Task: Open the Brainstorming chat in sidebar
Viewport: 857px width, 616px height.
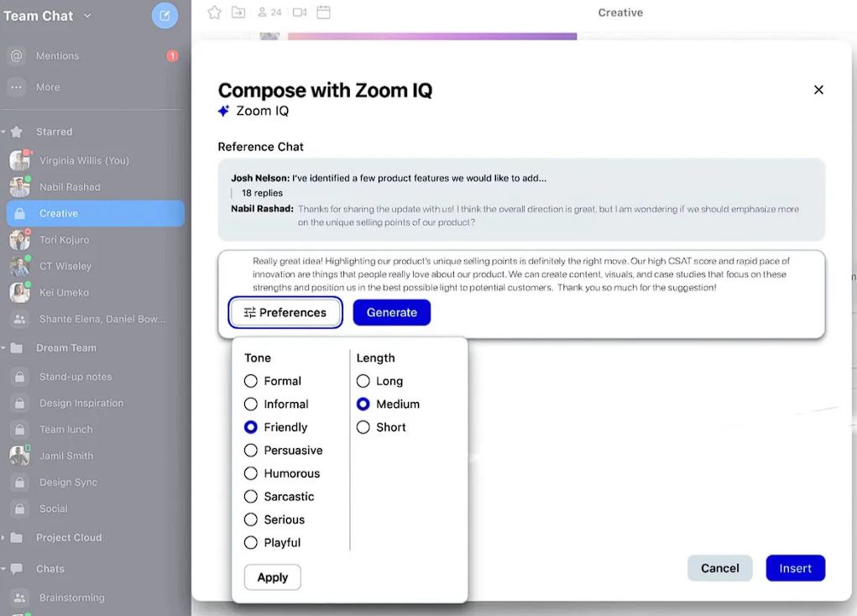Action: pos(71,598)
